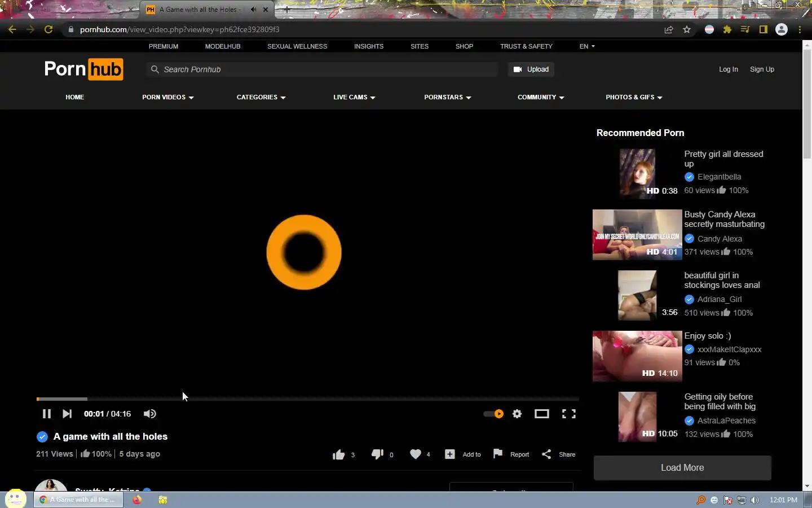Open the taskbar Start button

pos(15,499)
